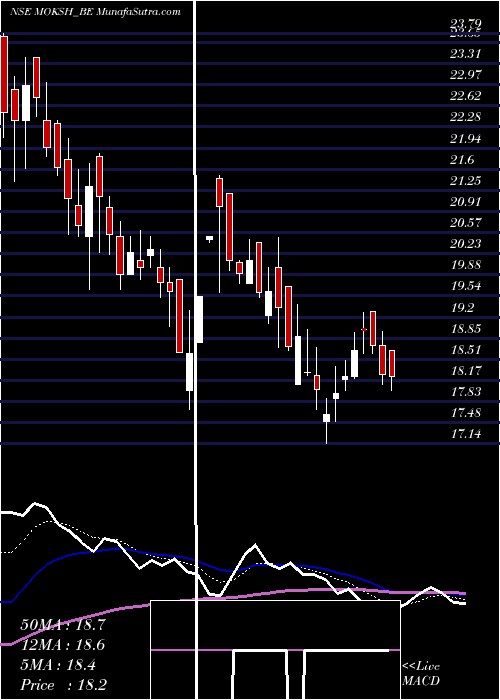Click the 50MA : 18.7 readout
The width and height of the screenshot is (500, 700).
(x=63, y=625)
